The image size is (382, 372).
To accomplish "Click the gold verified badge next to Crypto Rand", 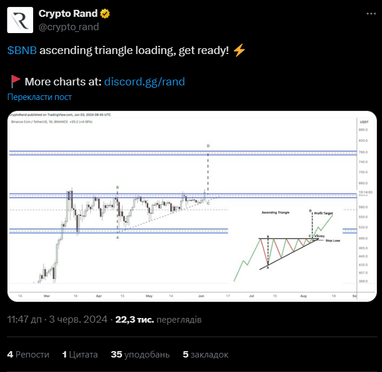I will coord(106,14).
